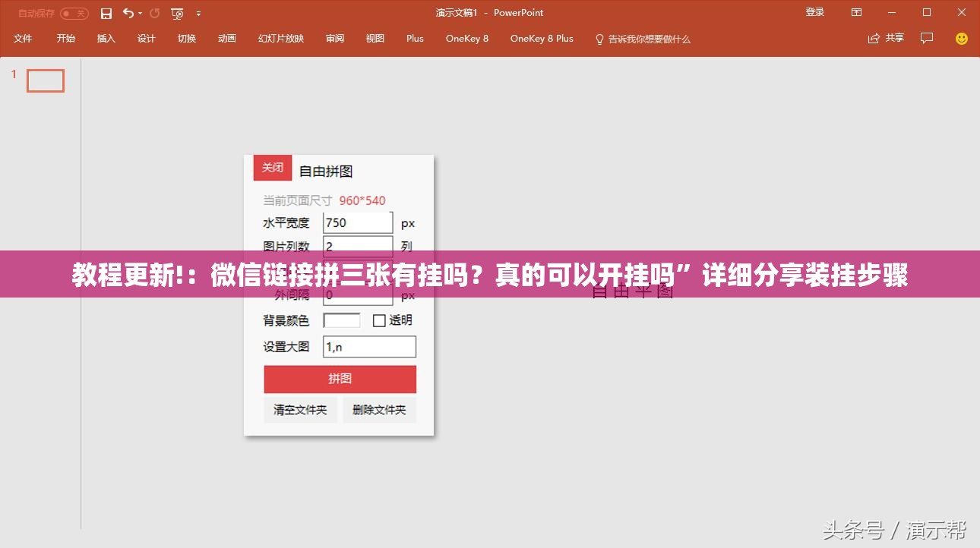Click the red 拼图 button

click(340, 380)
